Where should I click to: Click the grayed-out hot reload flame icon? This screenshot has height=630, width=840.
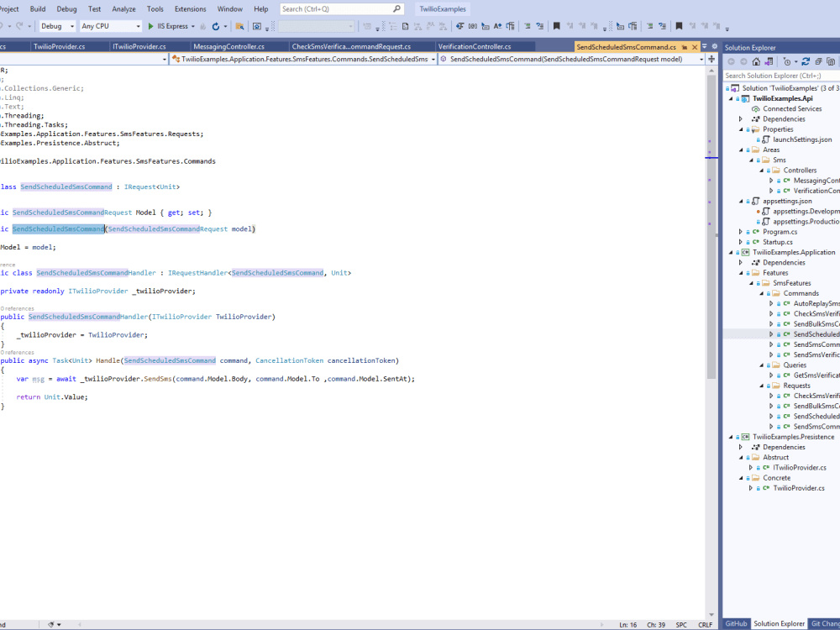click(203, 26)
